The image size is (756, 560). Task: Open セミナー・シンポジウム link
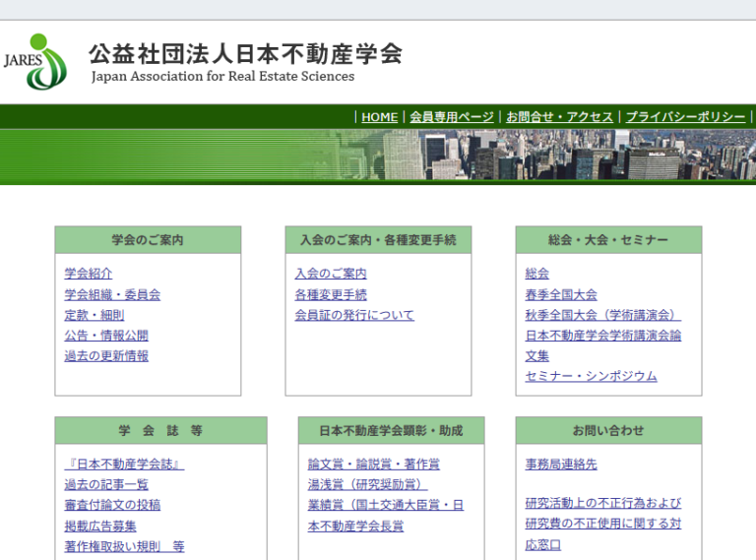[x=591, y=376]
